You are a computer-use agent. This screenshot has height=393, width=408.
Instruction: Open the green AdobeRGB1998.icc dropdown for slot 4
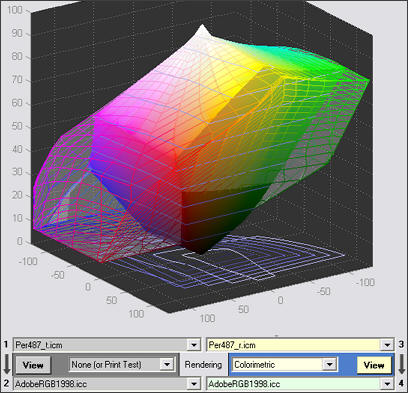387,384
